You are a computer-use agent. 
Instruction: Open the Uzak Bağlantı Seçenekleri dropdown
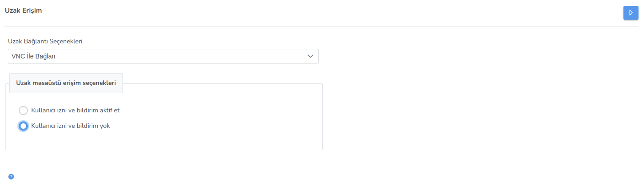pyautogui.click(x=163, y=56)
